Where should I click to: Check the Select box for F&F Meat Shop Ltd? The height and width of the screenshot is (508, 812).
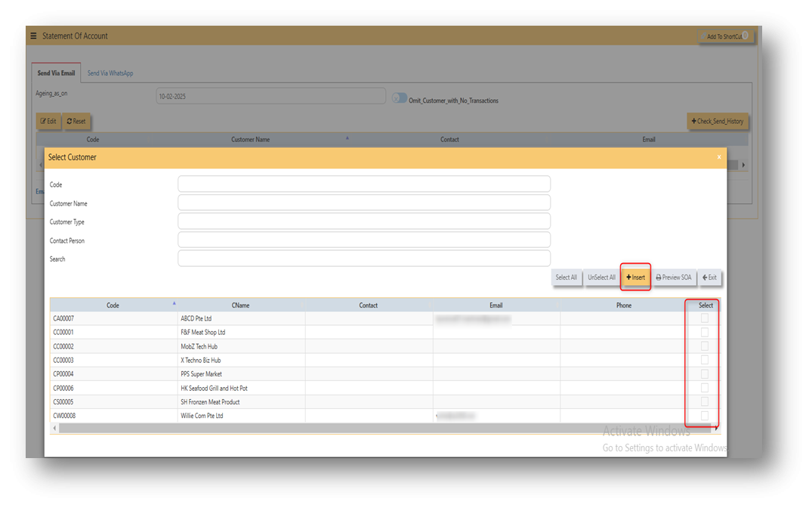coord(704,333)
